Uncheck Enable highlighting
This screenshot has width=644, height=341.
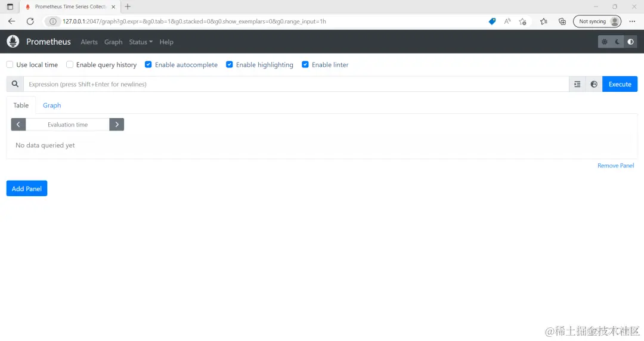coord(229,64)
